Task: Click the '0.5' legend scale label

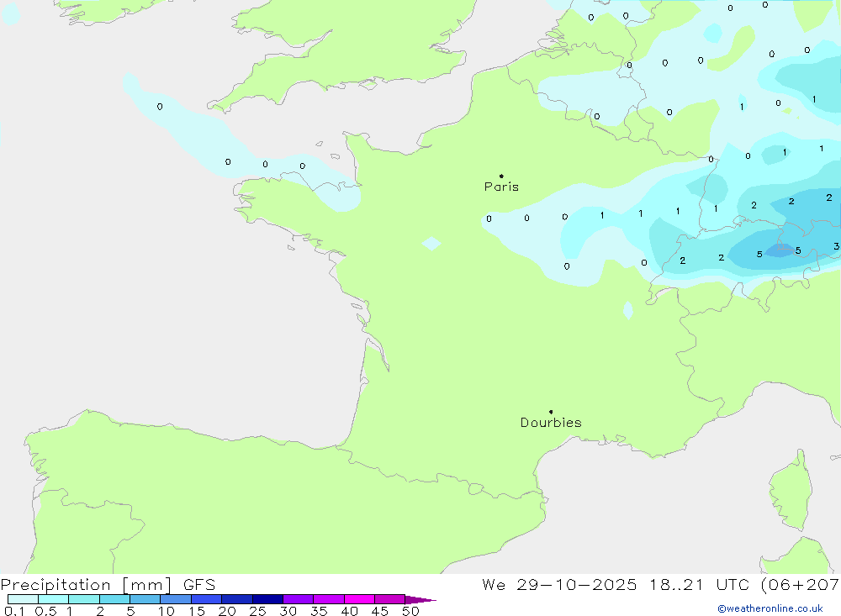Action: pyautogui.click(x=45, y=611)
